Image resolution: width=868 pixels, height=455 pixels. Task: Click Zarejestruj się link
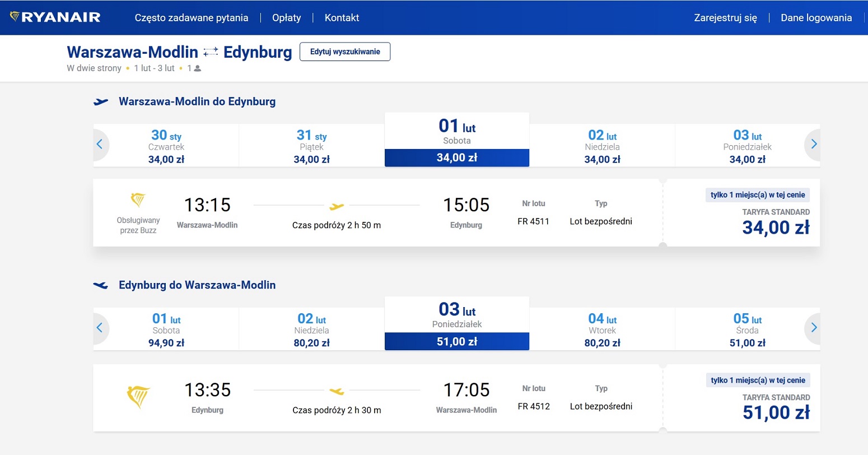725,18
